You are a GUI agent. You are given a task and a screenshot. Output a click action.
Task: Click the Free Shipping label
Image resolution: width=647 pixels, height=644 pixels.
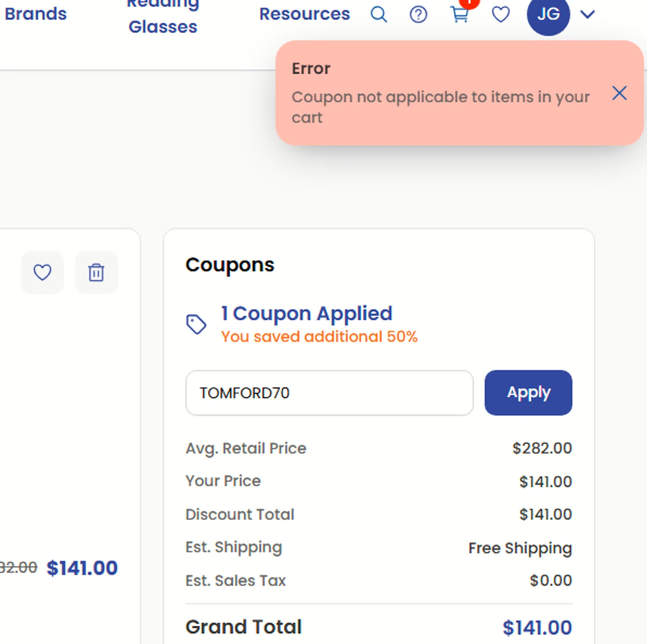tap(520, 548)
